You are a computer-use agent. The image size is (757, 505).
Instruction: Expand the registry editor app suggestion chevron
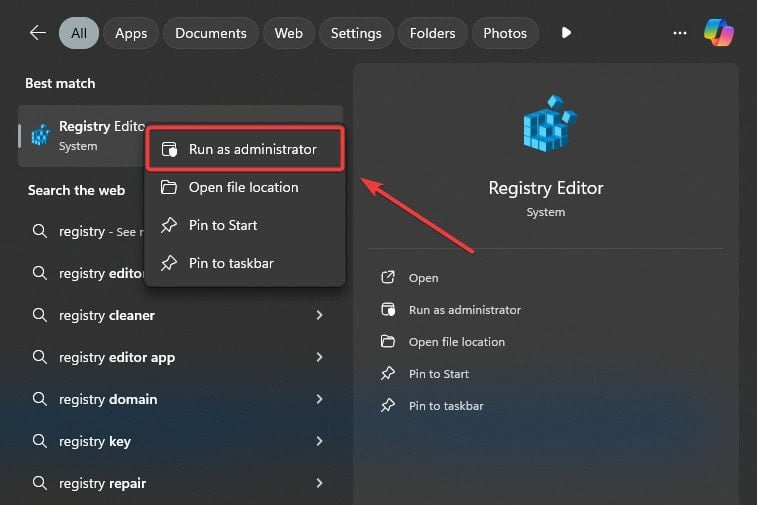[x=319, y=357]
